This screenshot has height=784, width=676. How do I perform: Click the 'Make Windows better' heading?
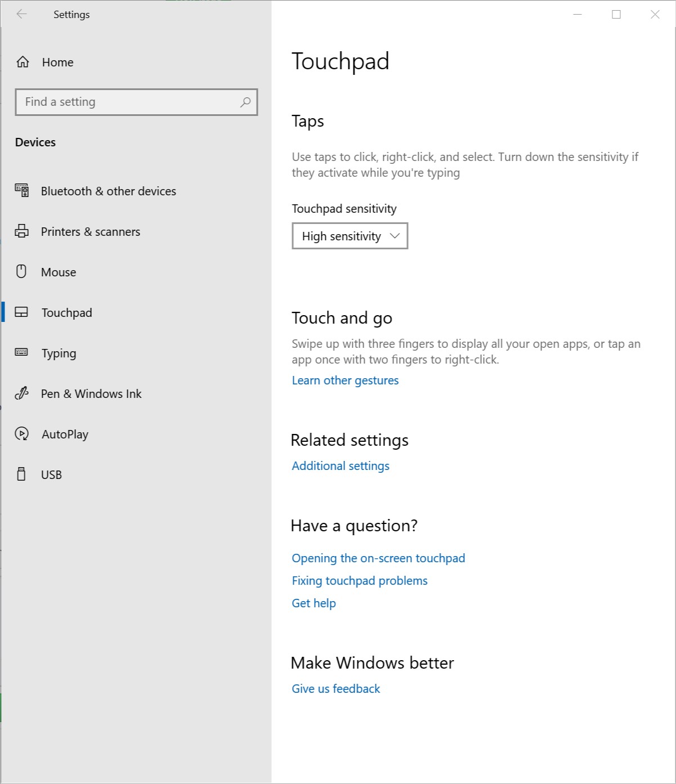coord(372,663)
